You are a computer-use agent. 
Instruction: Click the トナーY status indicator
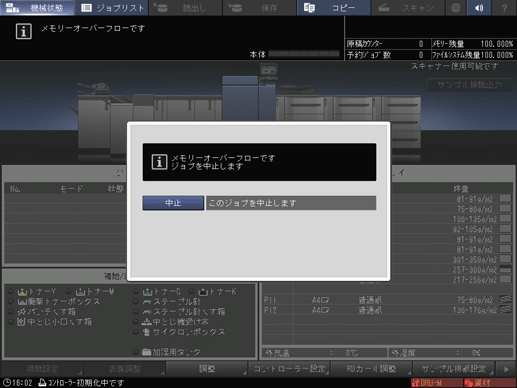(11, 292)
